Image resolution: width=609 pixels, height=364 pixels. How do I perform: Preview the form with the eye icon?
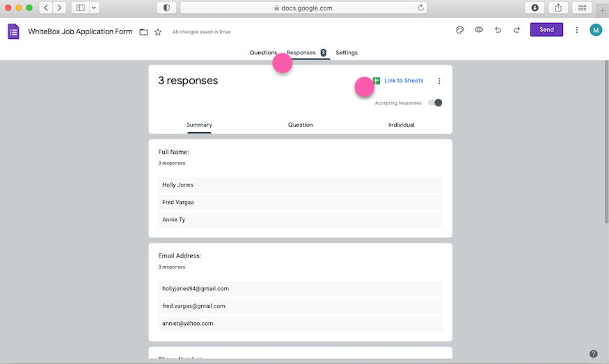click(479, 30)
